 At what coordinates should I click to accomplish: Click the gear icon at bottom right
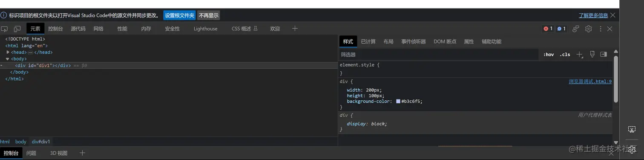(x=632, y=149)
